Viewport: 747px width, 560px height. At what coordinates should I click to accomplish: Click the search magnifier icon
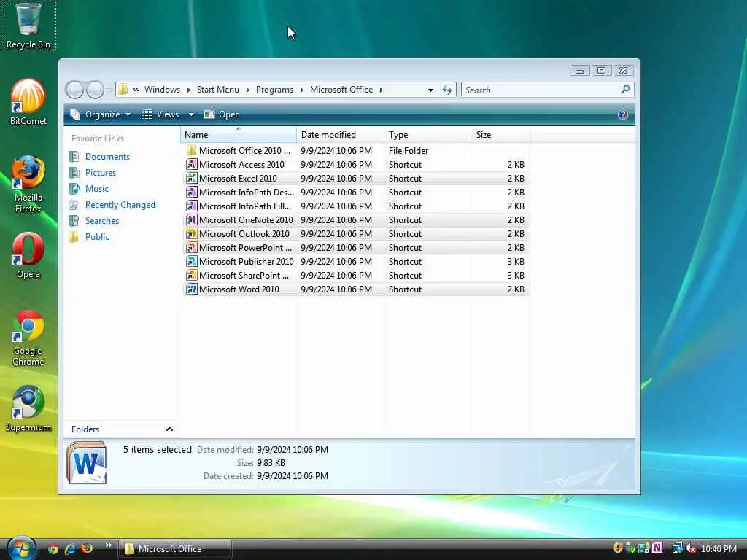625,90
